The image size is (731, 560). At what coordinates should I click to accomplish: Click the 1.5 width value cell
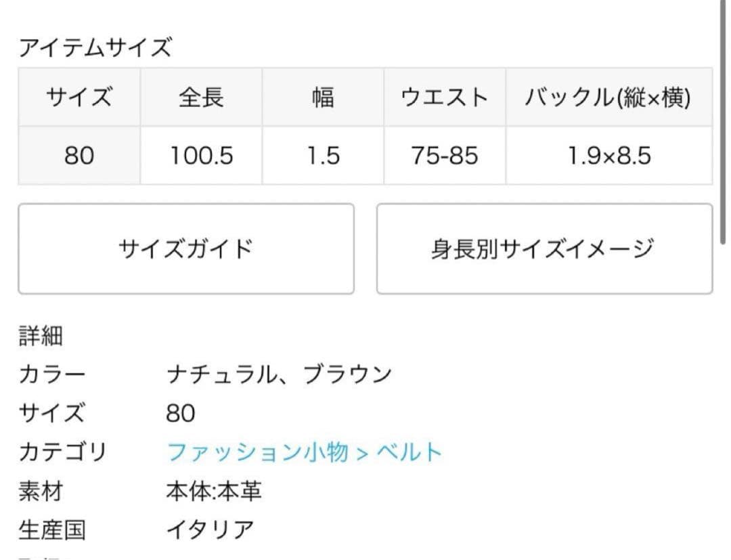322,156
